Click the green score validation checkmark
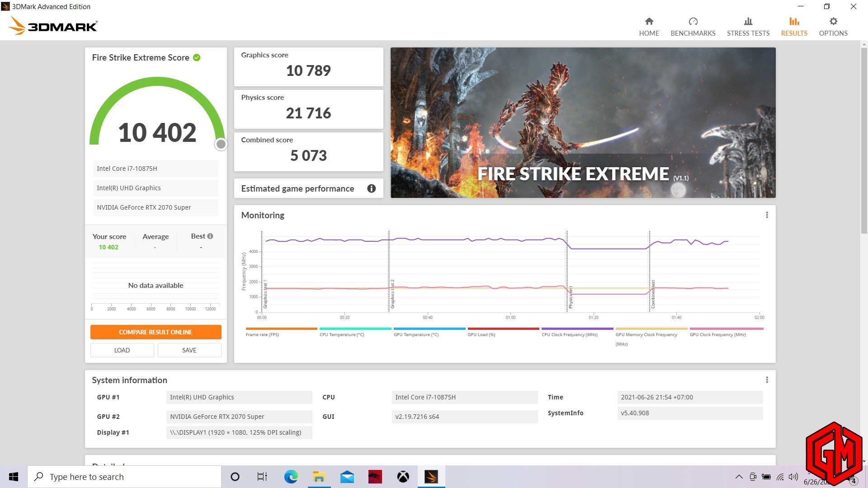868x488 pixels. click(x=197, y=57)
